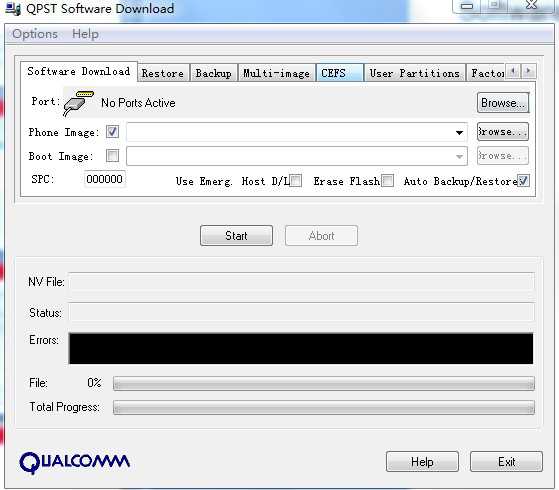Screen dimensions: 559x490
Task: Expand the Boot Image dropdown list
Action: point(459,156)
